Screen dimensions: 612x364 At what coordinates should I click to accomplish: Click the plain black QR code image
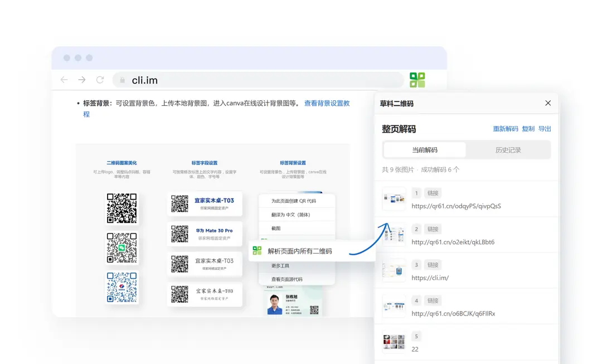[x=122, y=208]
